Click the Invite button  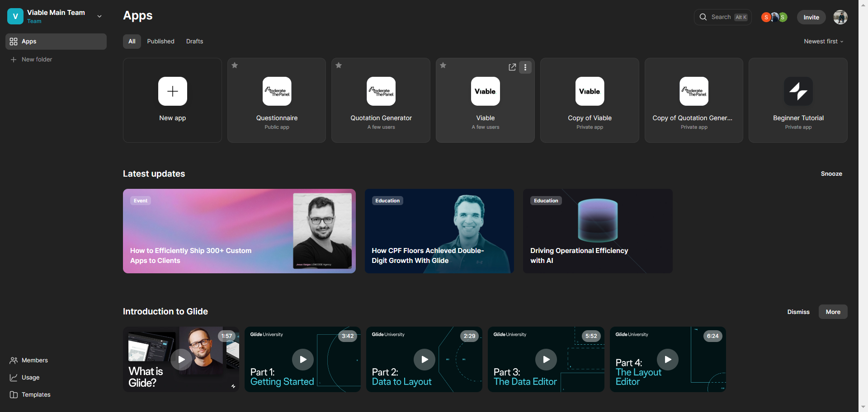pos(811,17)
